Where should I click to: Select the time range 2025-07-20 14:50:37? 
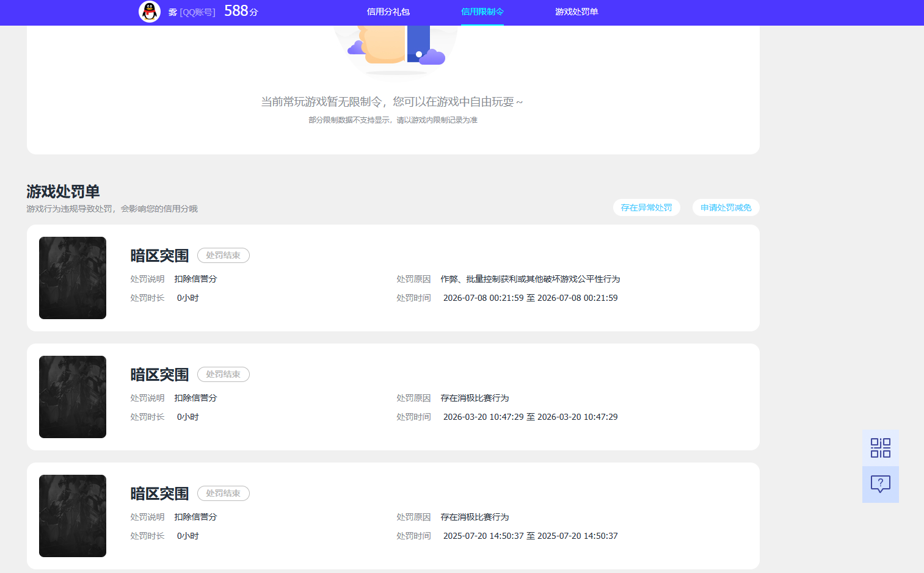click(x=530, y=536)
